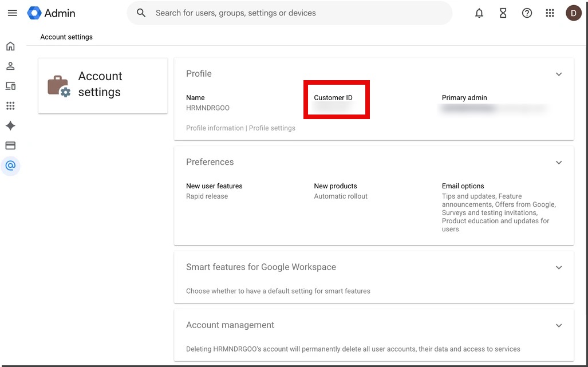Open Apps grid in sidebar
This screenshot has height=367, width=588.
click(x=10, y=106)
